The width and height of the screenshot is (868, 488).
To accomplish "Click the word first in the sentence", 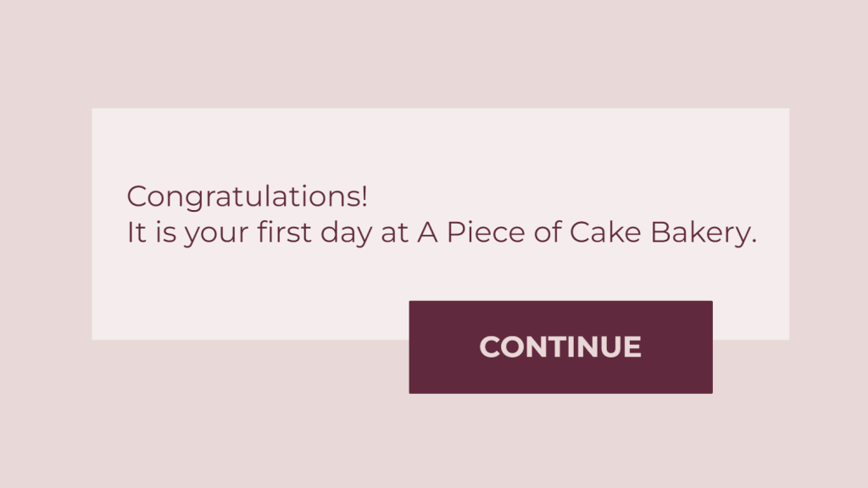I will (284, 232).
